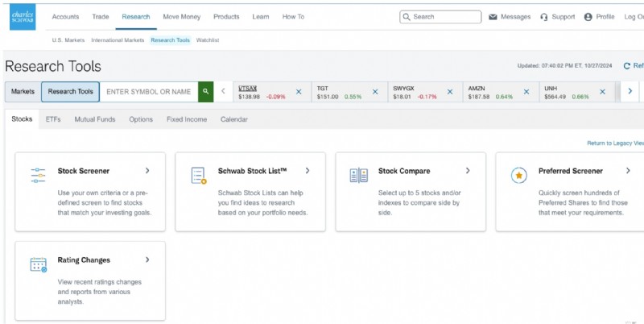Image resolution: width=644 pixels, height=324 pixels.
Task: Open the Research menu
Action: (x=136, y=17)
